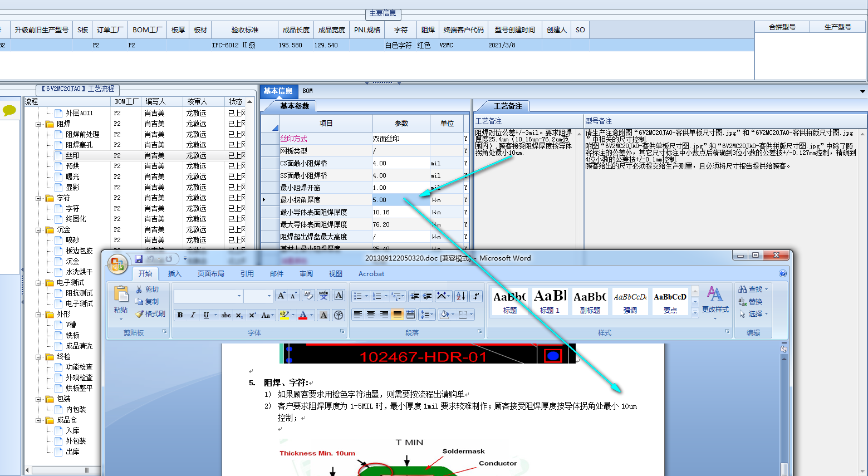Expand the styles gallery more arrow
This screenshot has width=868, height=476.
(695, 313)
